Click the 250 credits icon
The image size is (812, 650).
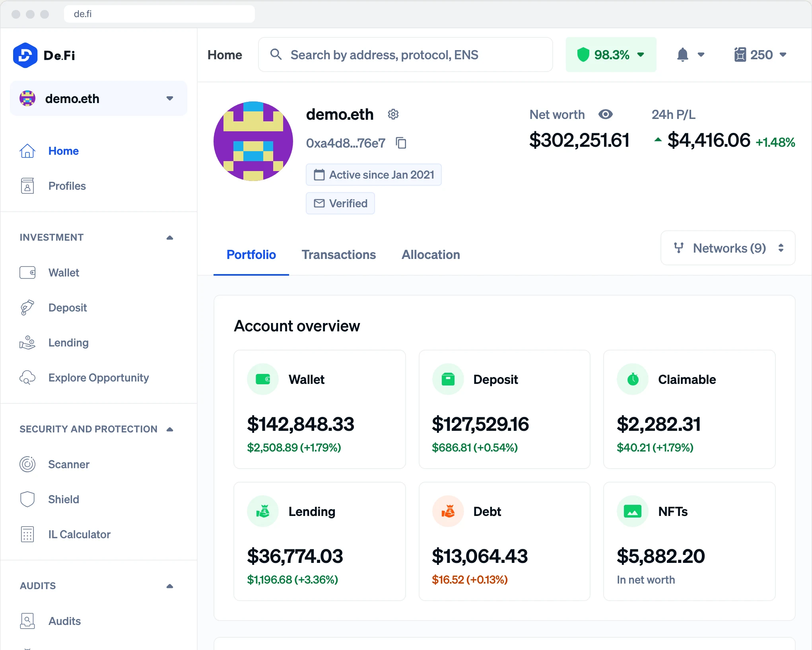click(740, 54)
